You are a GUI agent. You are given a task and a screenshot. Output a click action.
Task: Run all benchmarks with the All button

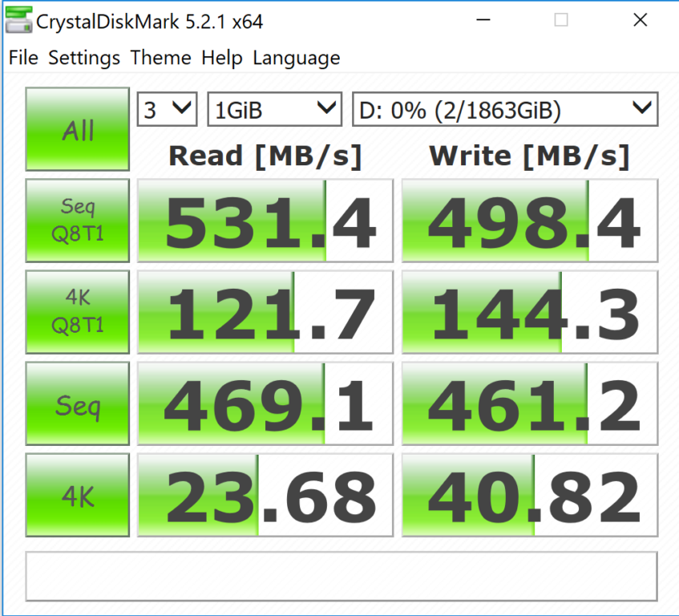(x=78, y=129)
